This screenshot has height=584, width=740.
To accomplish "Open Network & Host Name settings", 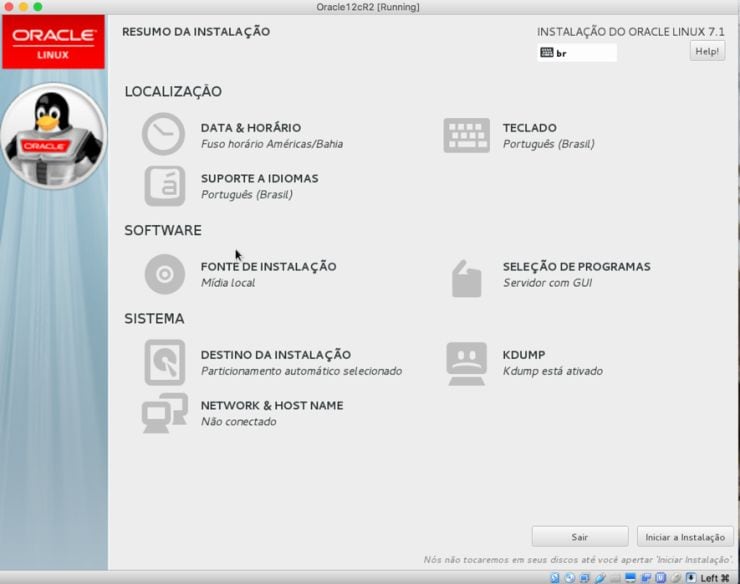I will tap(242, 413).
